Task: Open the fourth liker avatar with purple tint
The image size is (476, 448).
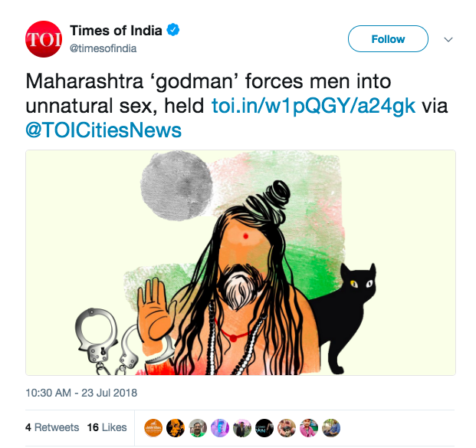Action: coord(220,427)
